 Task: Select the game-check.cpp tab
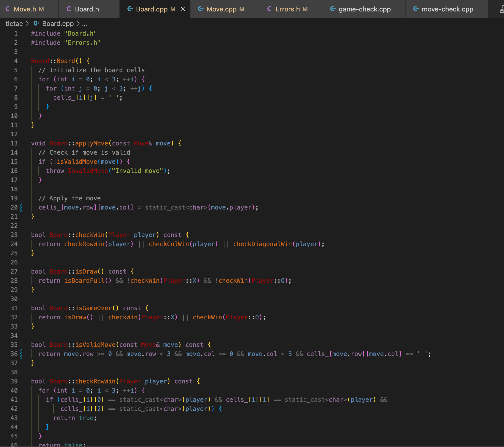pyautogui.click(x=364, y=9)
